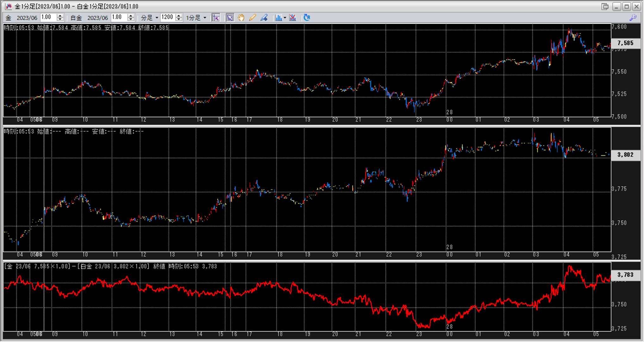The image size is (644, 342).
Task: Increase the gold 1.00 multiplier stepper
Action: (x=60, y=16)
